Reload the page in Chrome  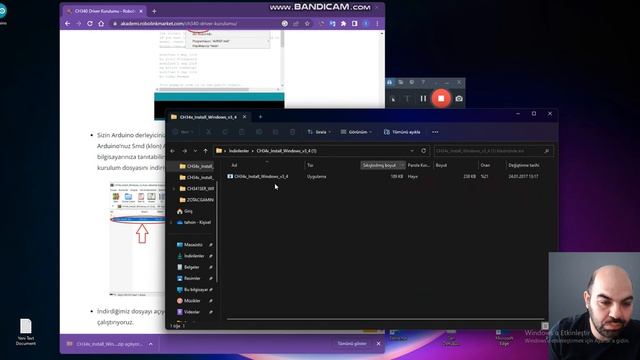click(x=90, y=24)
